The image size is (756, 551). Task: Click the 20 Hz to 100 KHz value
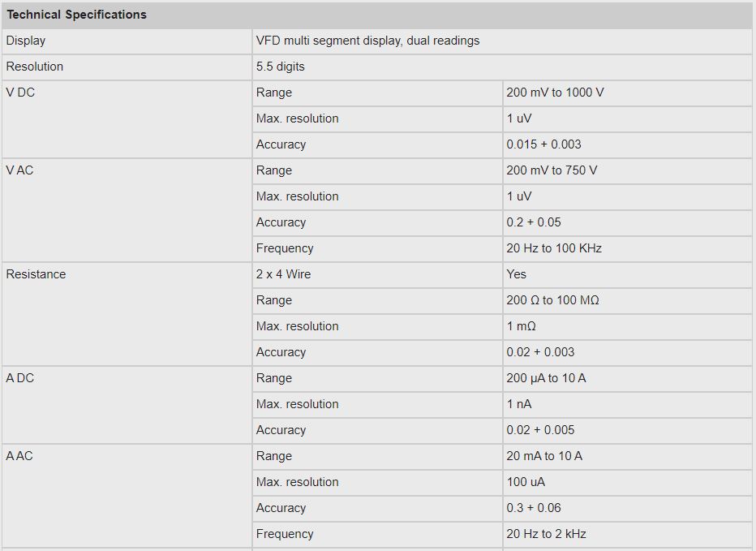point(554,248)
